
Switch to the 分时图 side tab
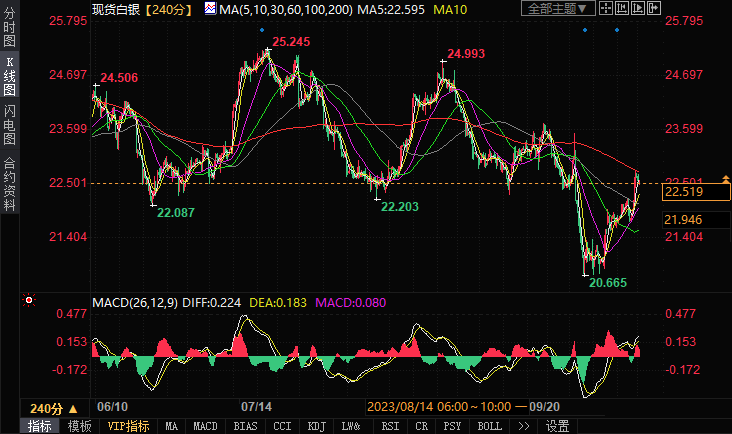[9, 28]
